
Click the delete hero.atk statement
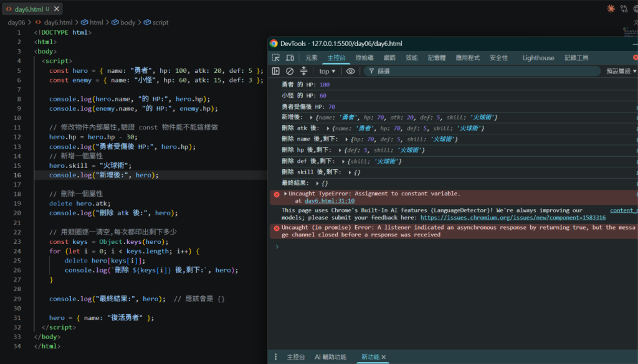pos(80,203)
